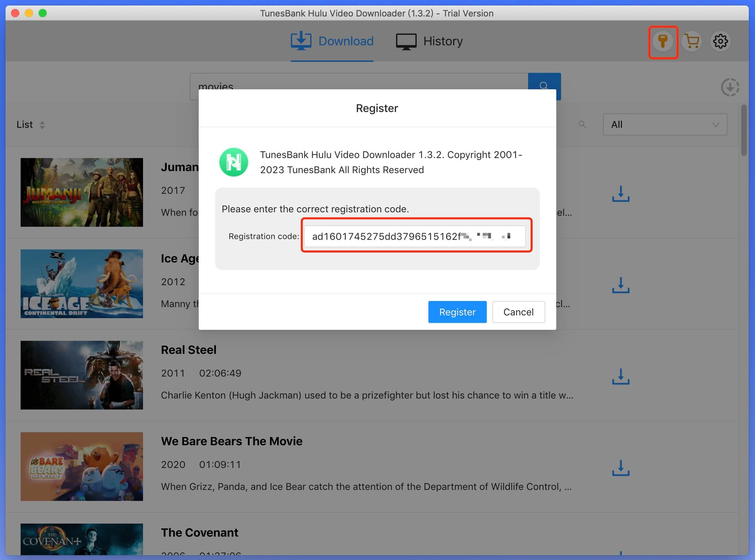Select The Covenant poster thumbnail
The image size is (755, 560).
pyautogui.click(x=82, y=539)
